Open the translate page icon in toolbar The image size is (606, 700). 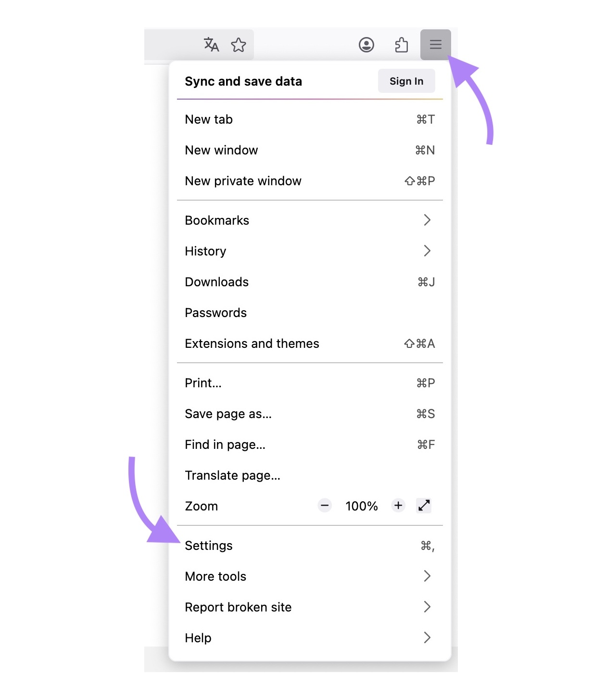click(211, 45)
